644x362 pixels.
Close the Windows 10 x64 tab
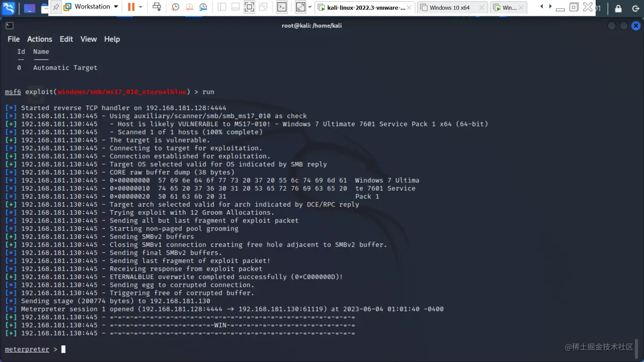482,8
